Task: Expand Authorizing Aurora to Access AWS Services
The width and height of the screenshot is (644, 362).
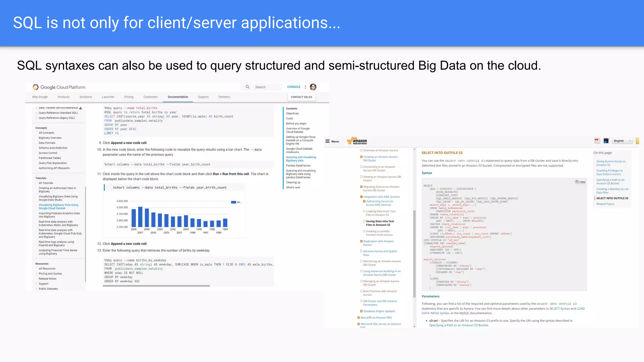Action: click(364, 201)
